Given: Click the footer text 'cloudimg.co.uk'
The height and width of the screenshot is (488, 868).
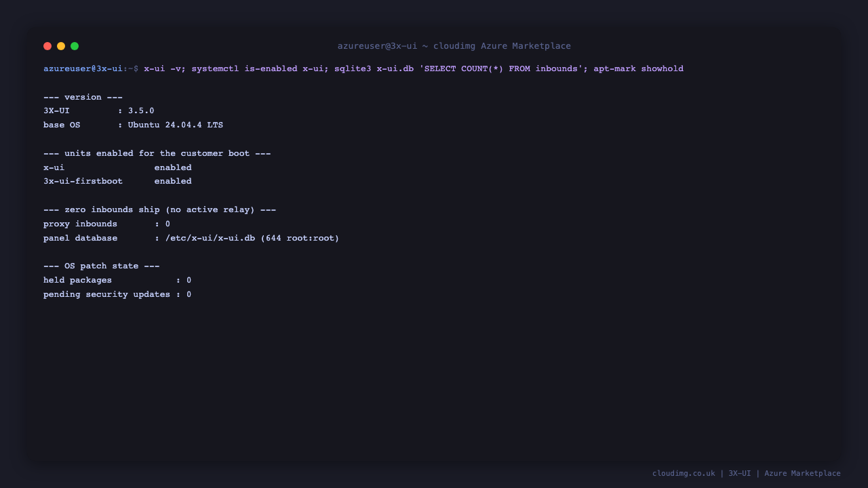Looking at the screenshot, I should (x=684, y=473).
